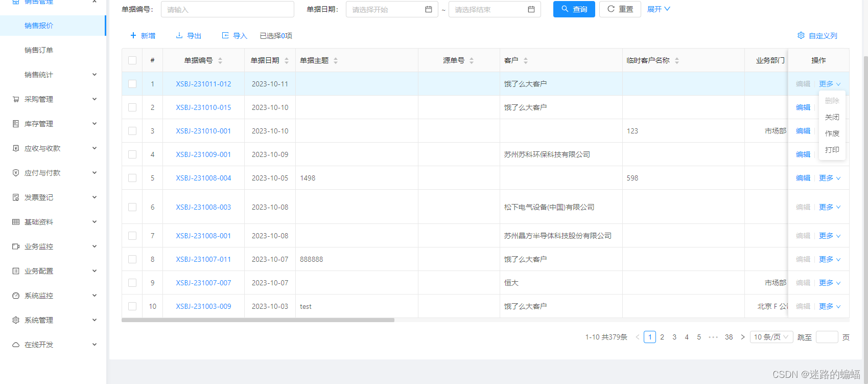Click the 系统监控 dashboard icon

(16, 296)
